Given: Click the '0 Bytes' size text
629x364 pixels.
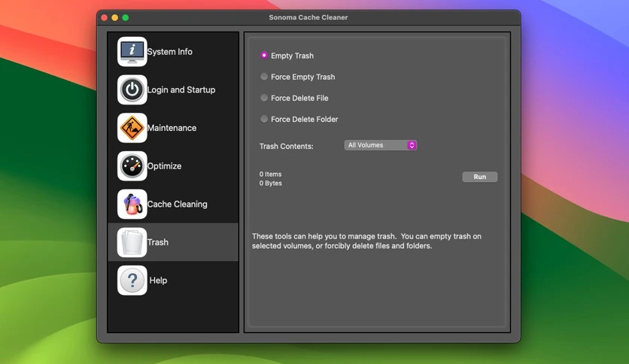Looking at the screenshot, I should pos(270,184).
